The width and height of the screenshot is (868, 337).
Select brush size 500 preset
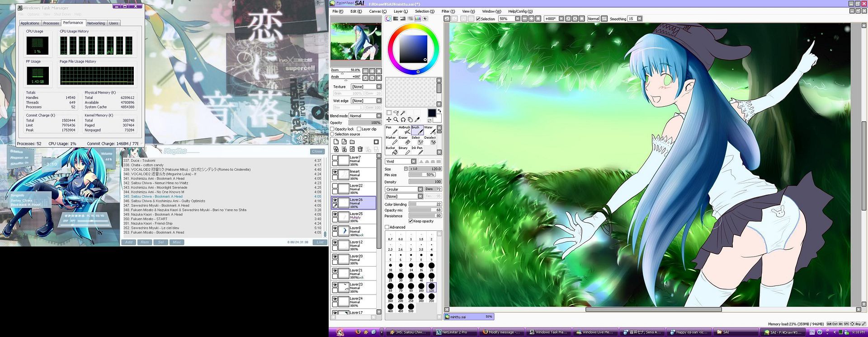coord(410,308)
